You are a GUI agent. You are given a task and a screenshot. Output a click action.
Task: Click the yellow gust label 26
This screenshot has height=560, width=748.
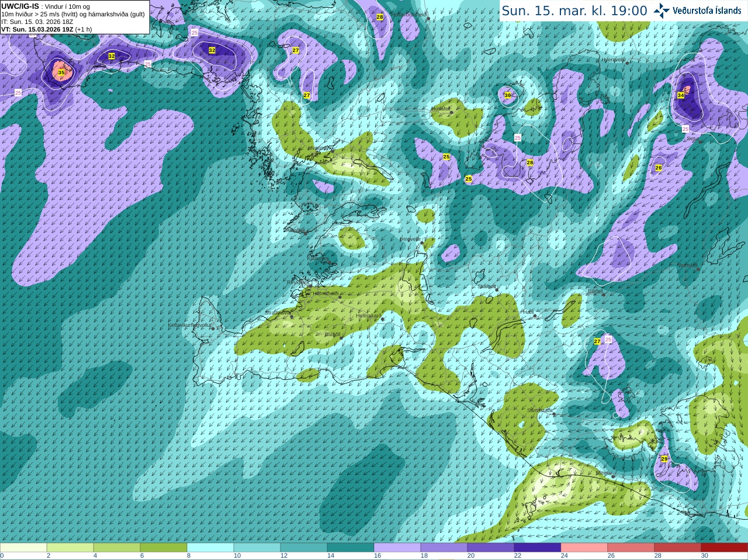659,168
